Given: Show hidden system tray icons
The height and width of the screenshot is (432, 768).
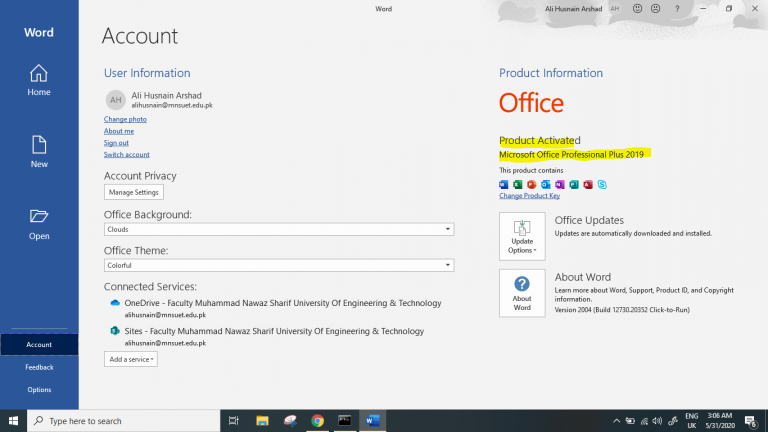Looking at the screenshot, I should pyautogui.click(x=616, y=421).
